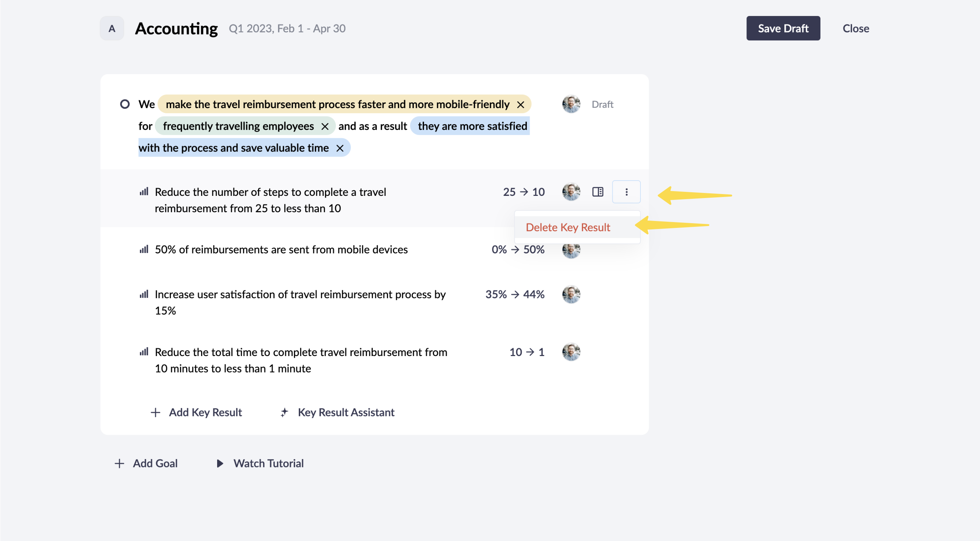Click the Close link
This screenshot has width=980, height=541.
point(856,28)
